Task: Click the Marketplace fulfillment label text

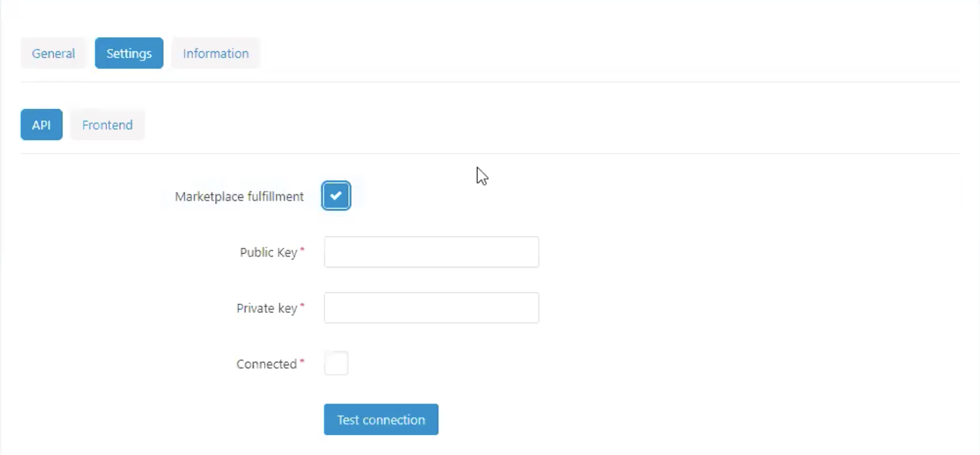Action: 239,197
